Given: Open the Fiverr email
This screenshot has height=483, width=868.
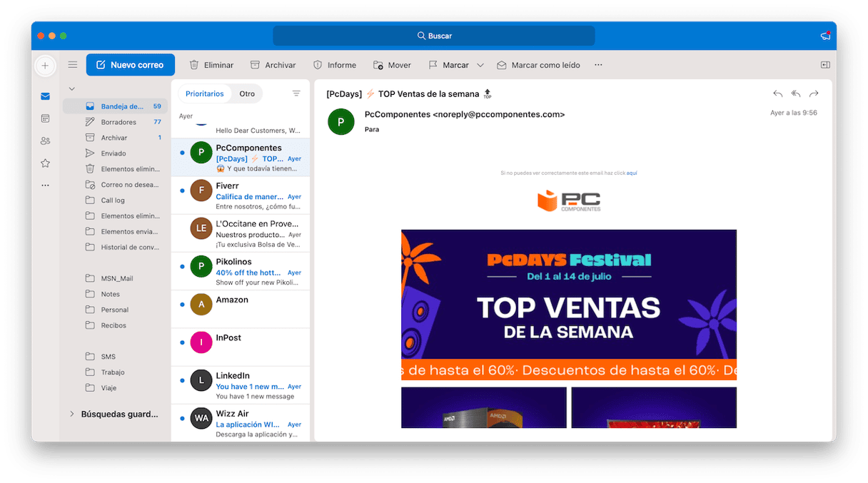Looking at the screenshot, I should tap(241, 195).
